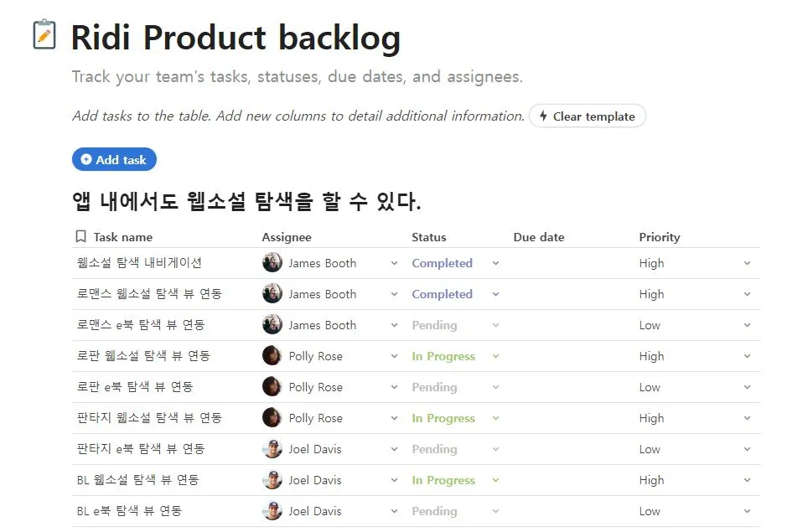
Task: Open status dropdown for 웹소설 탐색 내비게이션
Action: (496, 263)
